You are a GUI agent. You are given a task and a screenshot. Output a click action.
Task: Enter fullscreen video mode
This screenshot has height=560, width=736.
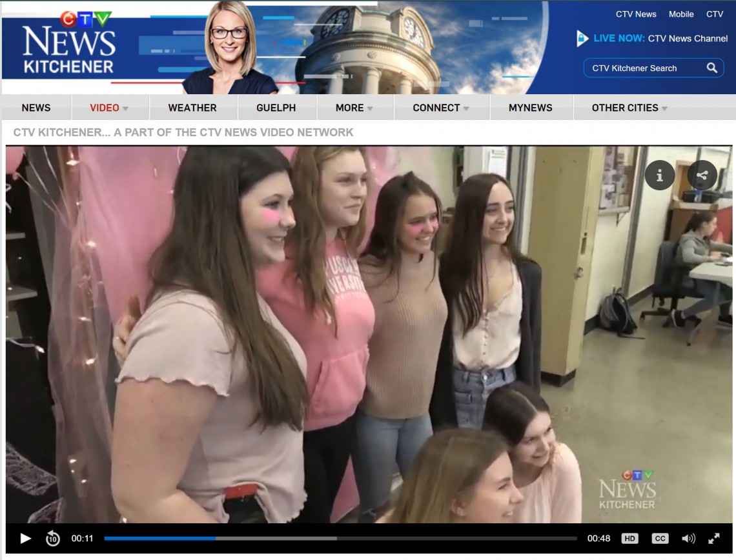click(x=714, y=538)
